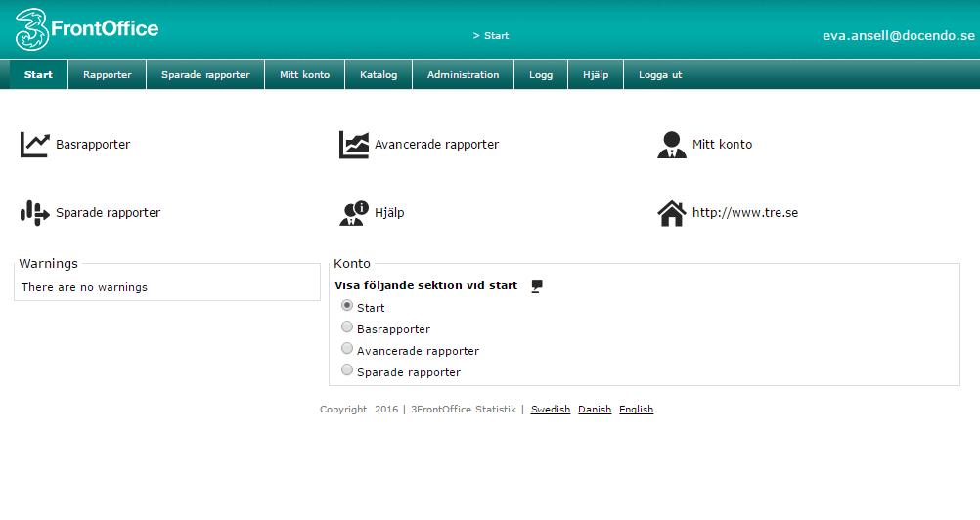Click the Hjälp label link
This screenshot has height=520, width=980.
389,213
